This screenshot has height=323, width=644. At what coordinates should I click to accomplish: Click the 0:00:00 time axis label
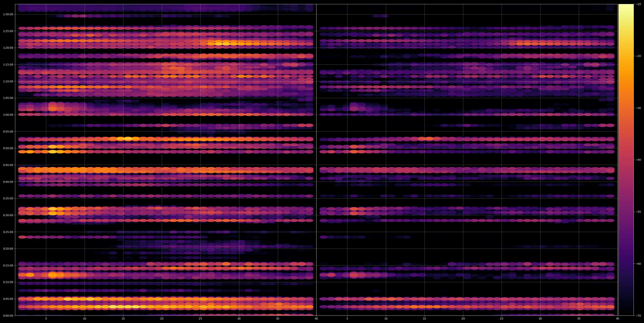click(x=8, y=315)
